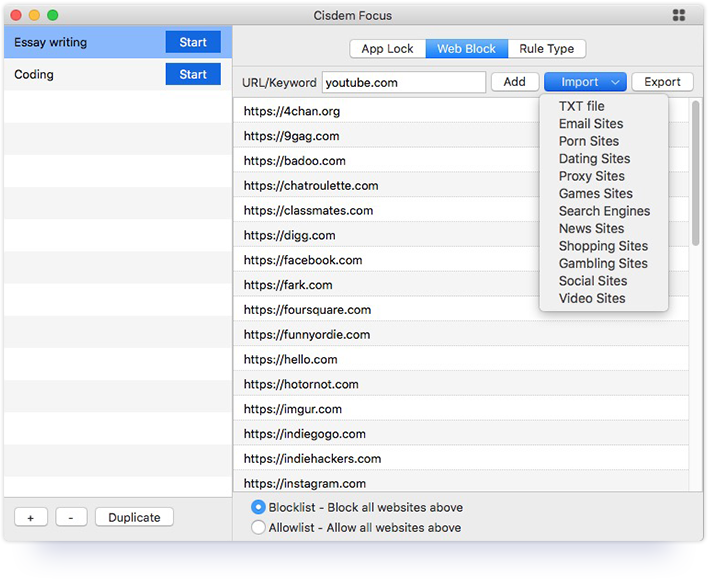
Task: Choose Email Sites from Import menu
Action: coord(591,124)
